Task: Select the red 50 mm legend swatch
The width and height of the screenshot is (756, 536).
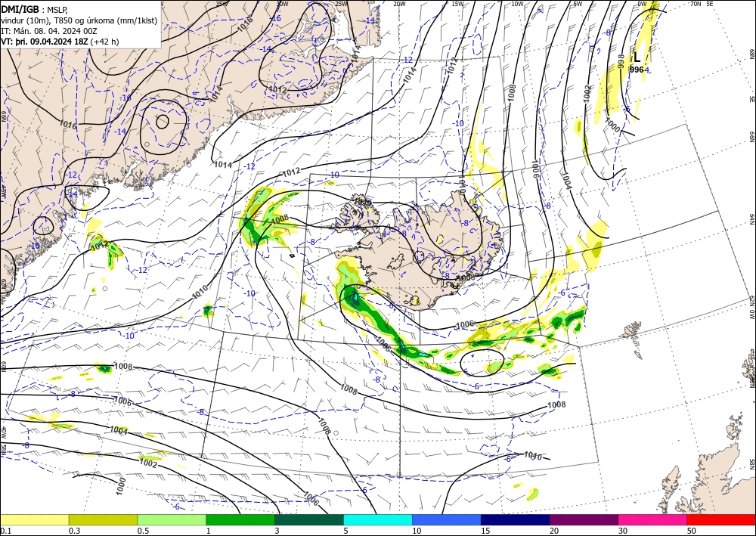Action: click(x=721, y=519)
